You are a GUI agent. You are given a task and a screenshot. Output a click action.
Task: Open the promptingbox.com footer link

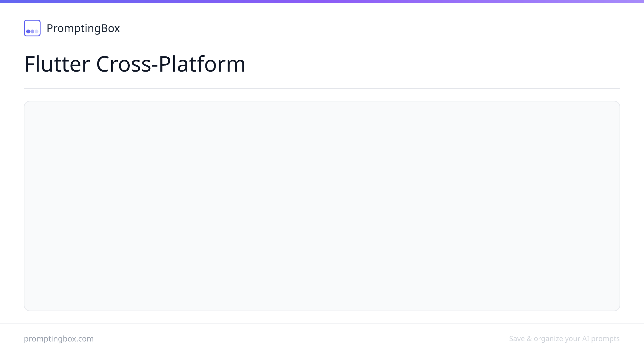tap(59, 339)
